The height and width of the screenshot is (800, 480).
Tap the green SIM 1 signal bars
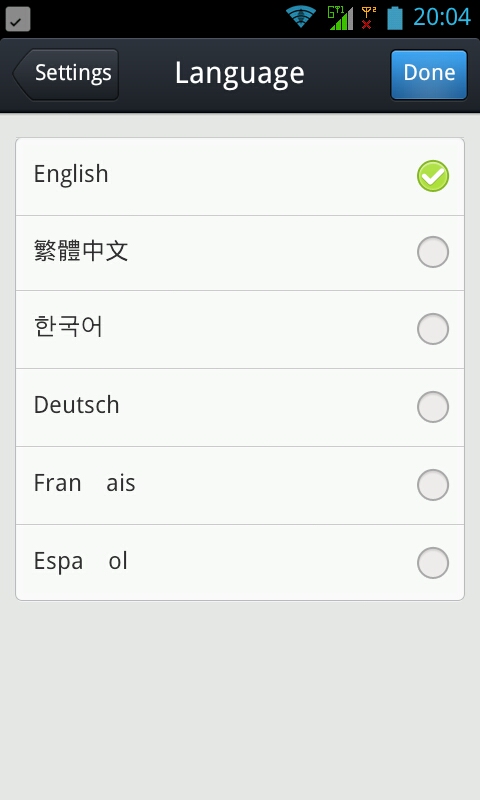click(x=340, y=18)
